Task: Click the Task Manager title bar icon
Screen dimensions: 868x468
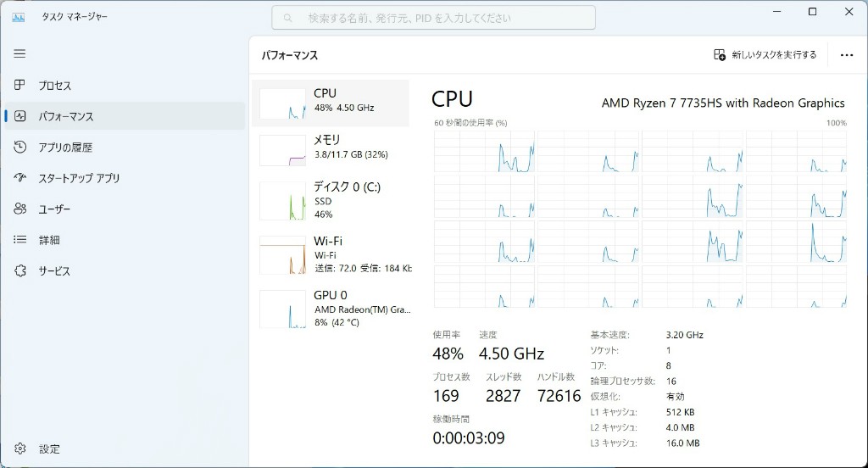Action: [x=19, y=17]
